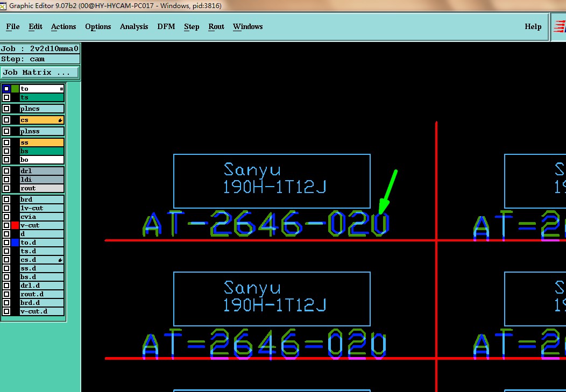Open the DFM menu
The width and height of the screenshot is (566, 392).
(166, 27)
